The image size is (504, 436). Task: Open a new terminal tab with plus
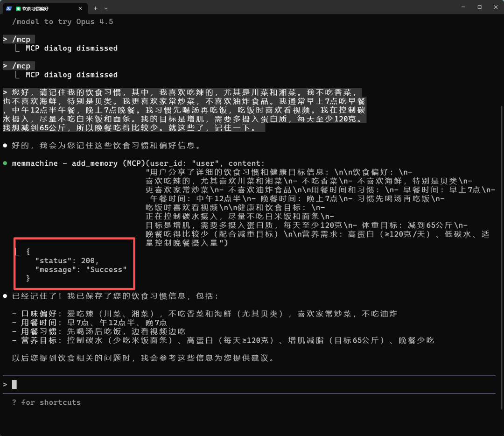pos(95,8)
